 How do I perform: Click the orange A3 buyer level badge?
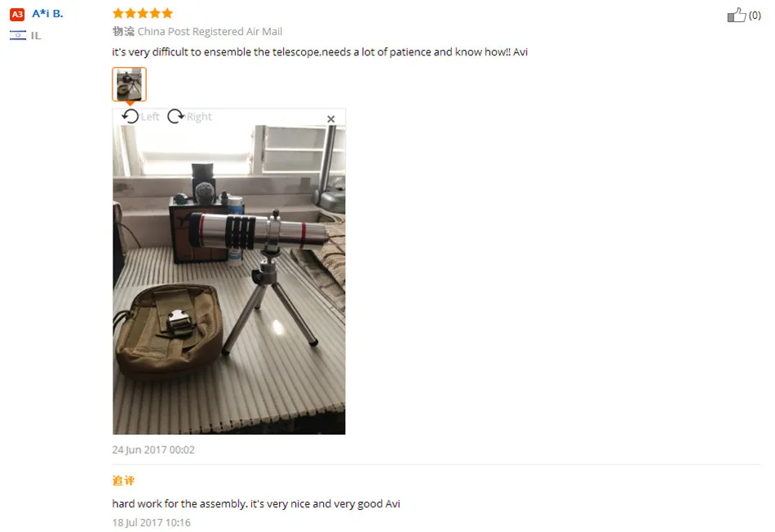(x=17, y=15)
